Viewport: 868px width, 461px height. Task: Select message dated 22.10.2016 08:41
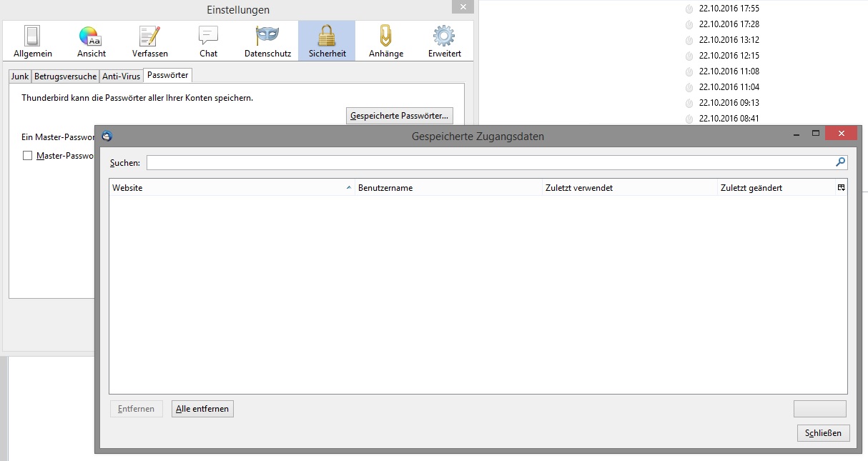[x=729, y=119]
